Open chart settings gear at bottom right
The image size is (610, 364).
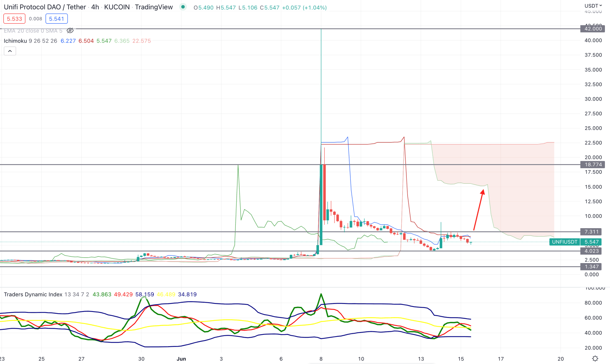click(x=595, y=359)
